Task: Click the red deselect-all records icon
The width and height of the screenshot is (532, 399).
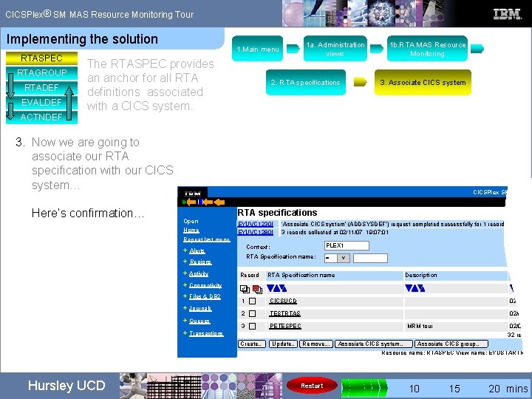Action: 258,289
